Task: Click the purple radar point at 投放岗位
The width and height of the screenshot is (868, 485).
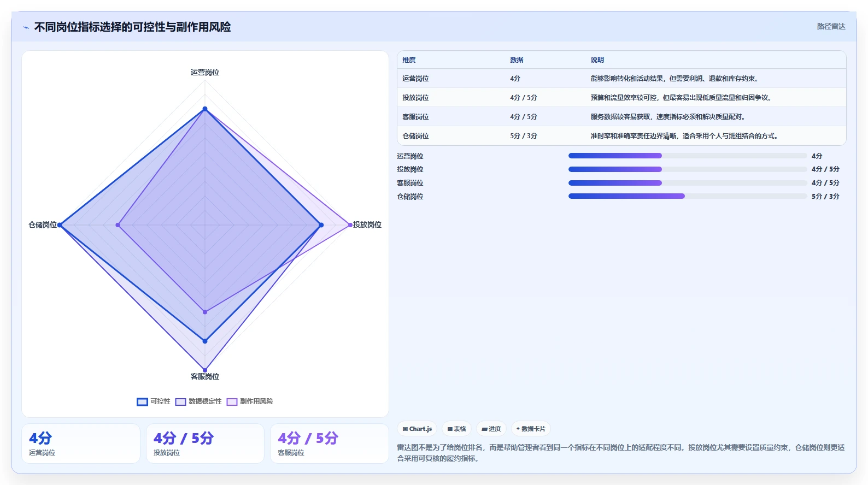Action: (350, 225)
